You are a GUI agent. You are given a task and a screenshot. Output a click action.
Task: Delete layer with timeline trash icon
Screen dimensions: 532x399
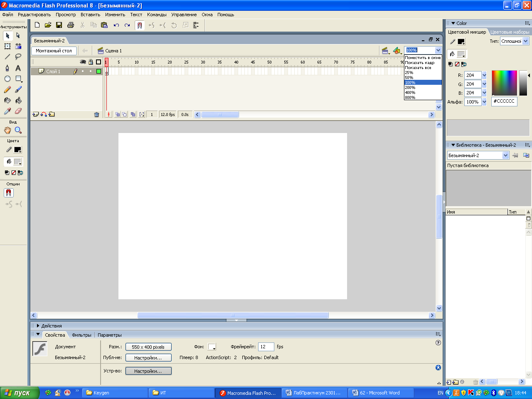click(97, 115)
